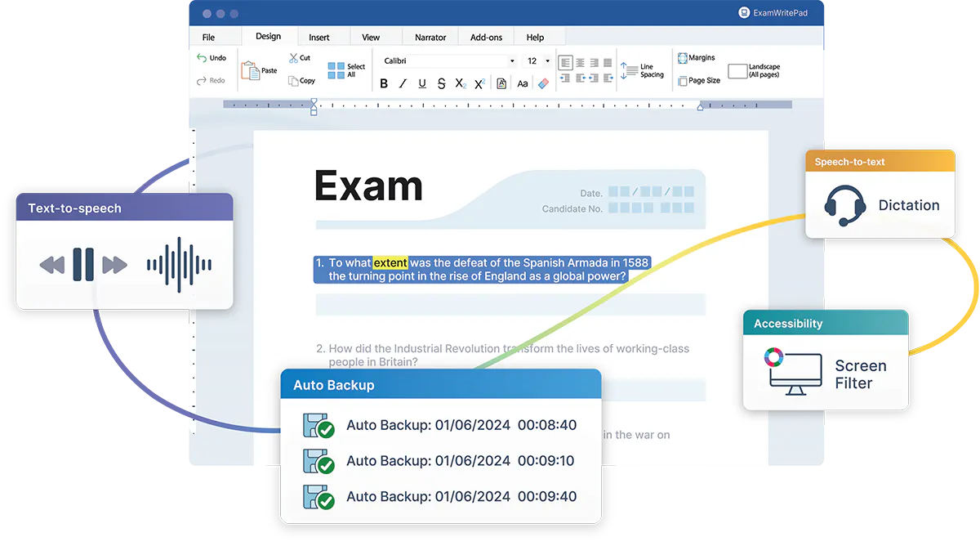Click the Industrial Revolution question text
980x546 pixels.
(x=503, y=355)
